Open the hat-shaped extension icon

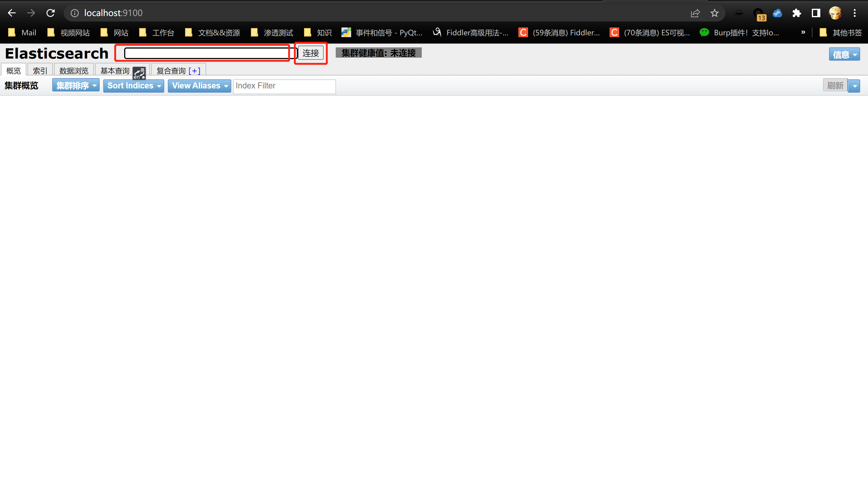point(738,13)
